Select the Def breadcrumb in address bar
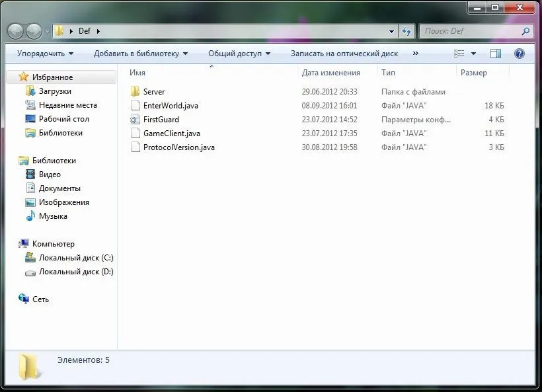 tap(85, 31)
